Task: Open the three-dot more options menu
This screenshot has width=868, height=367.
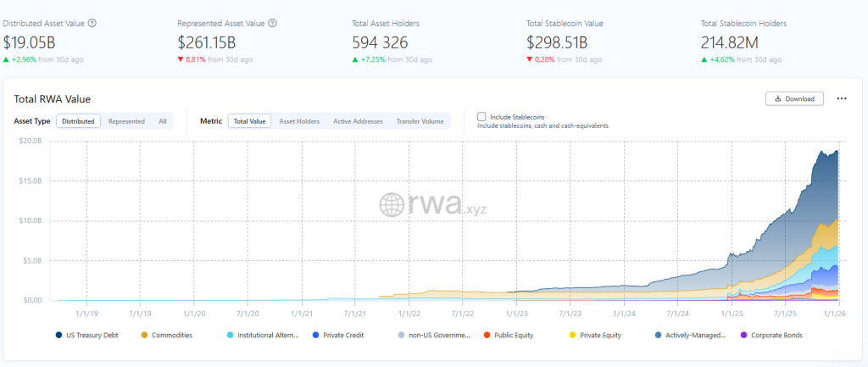Action: pos(842,99)
